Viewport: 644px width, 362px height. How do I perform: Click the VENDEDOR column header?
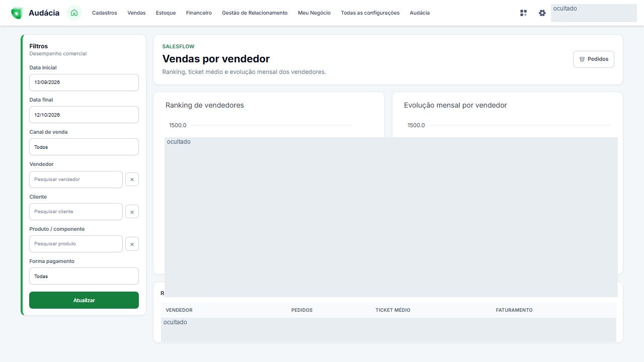coord(179,310)
